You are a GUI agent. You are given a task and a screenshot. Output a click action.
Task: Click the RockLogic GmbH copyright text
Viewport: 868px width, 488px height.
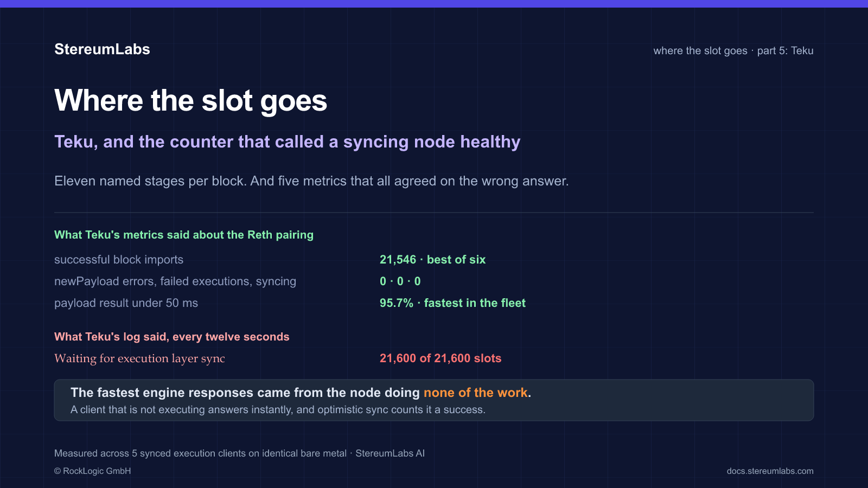click(93, 471)
